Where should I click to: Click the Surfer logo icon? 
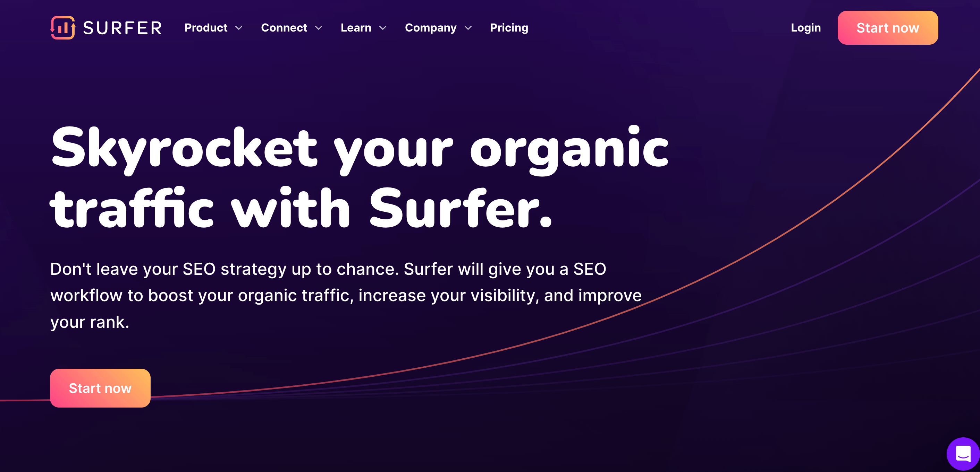point(62,27)
